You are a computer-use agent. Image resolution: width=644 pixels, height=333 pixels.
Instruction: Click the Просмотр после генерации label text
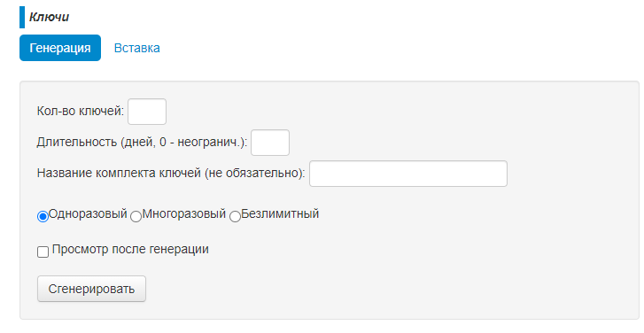pyautogui.click(x=130, y=249)
